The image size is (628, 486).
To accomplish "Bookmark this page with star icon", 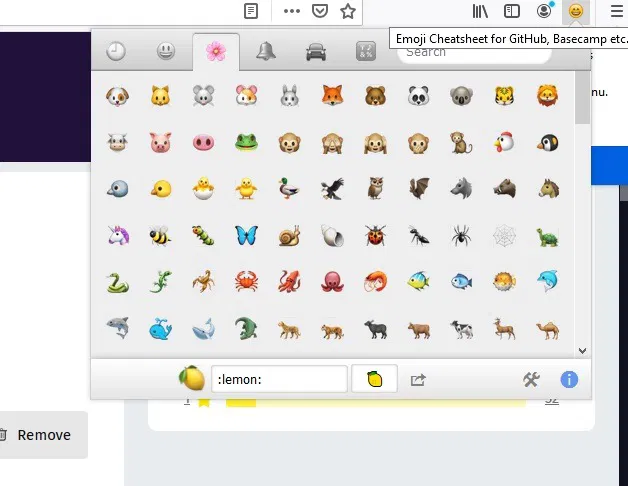I will 348,11.
